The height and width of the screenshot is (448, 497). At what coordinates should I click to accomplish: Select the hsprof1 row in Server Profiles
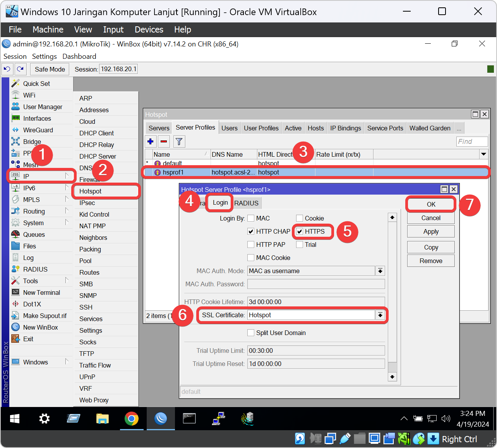point(316,172)
